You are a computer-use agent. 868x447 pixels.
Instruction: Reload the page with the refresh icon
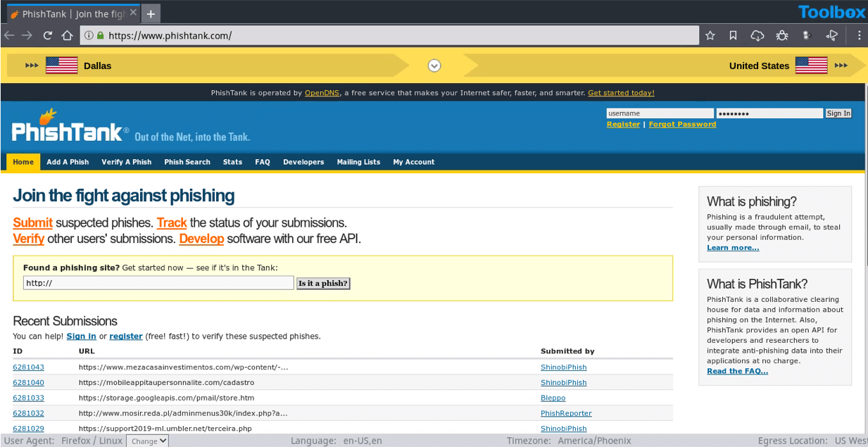tap(48, 35)
